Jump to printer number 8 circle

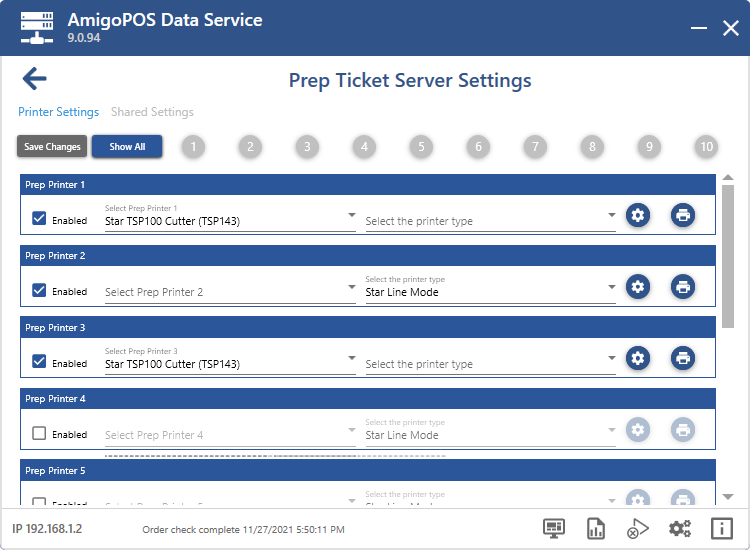click(x=592, y=146)
